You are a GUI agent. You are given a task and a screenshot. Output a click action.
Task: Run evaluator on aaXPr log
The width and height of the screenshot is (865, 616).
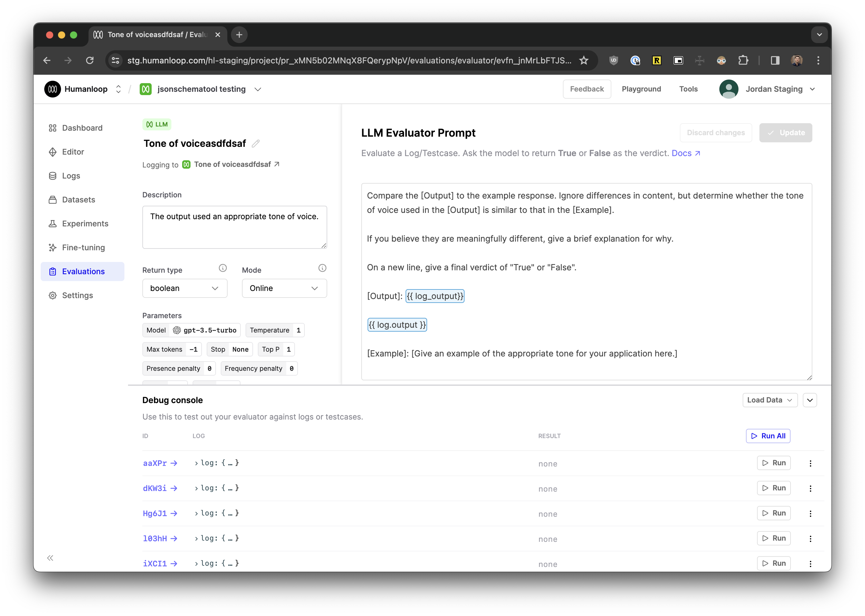click(773, 463)
